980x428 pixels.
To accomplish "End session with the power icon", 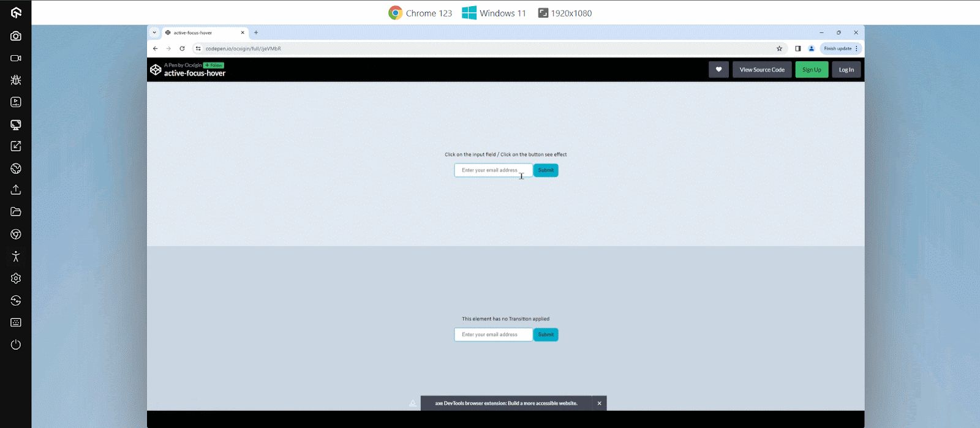I will (16, 345).
